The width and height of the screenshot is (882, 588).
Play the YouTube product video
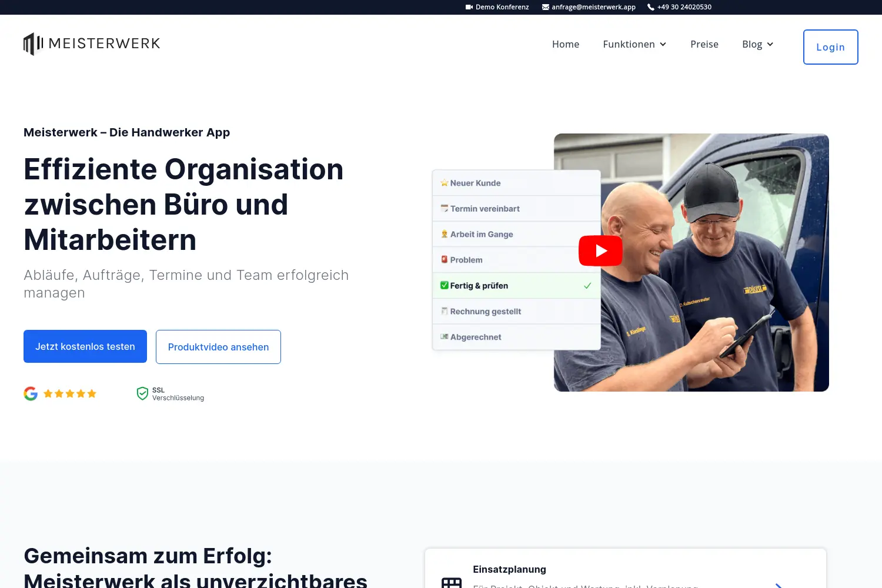[600, 251]
